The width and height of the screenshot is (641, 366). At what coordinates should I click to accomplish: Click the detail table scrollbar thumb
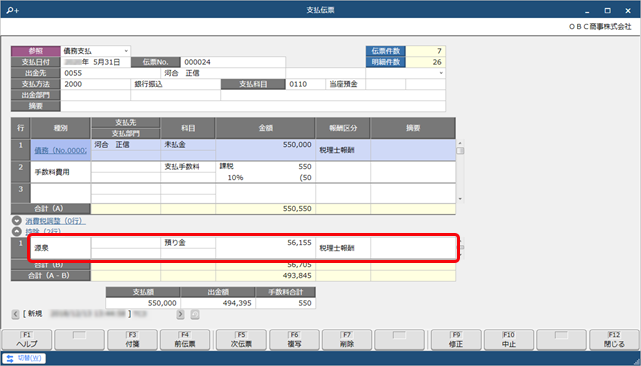(460, 151)
